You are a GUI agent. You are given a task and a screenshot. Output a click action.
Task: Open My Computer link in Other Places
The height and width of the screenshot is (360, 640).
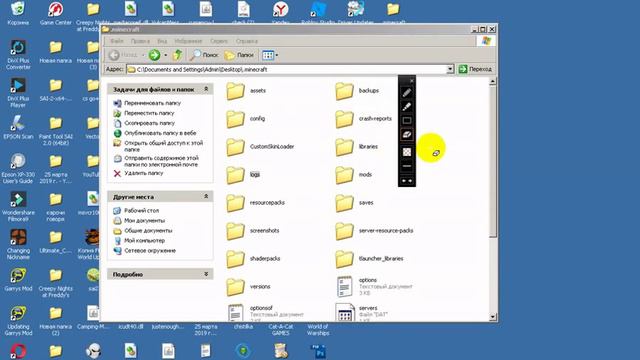pos(144,240)
